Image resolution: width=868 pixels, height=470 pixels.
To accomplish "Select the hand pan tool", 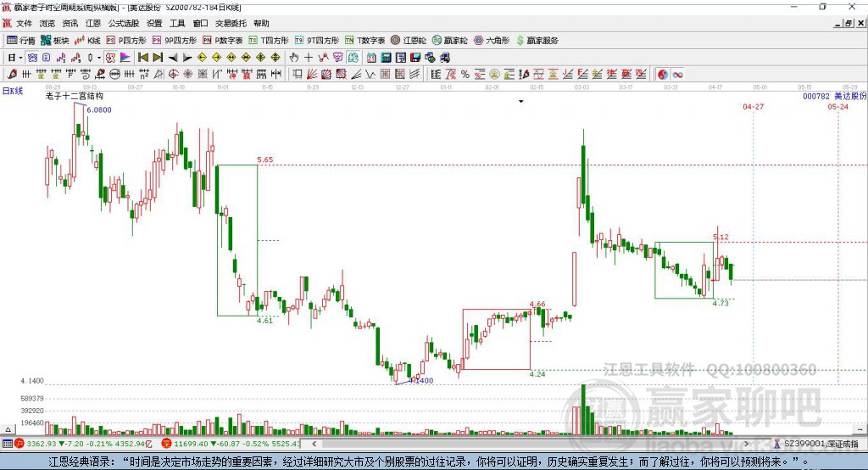I will click(x=293, y=58).
